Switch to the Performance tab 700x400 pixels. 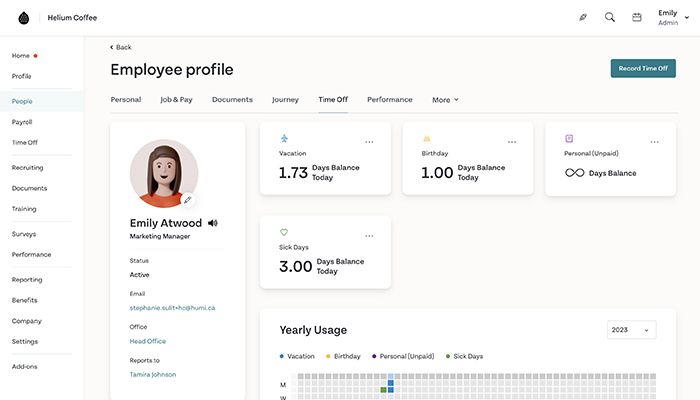coord(389,100)
